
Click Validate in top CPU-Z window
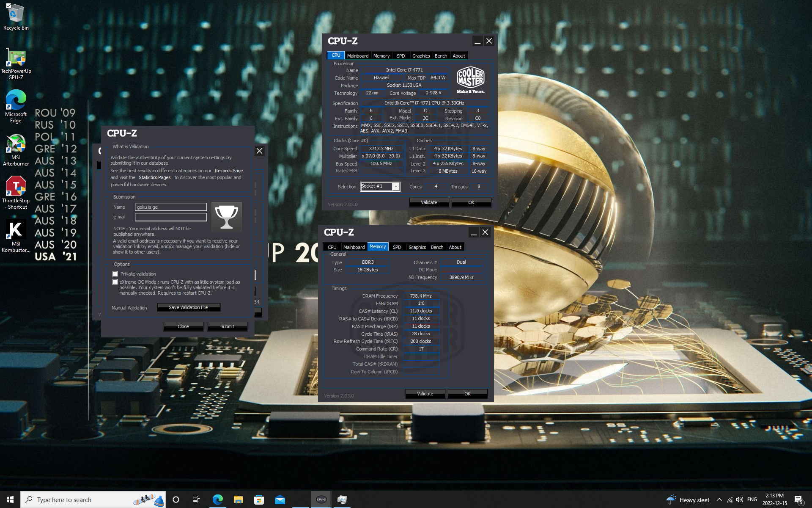click(429, 202)
